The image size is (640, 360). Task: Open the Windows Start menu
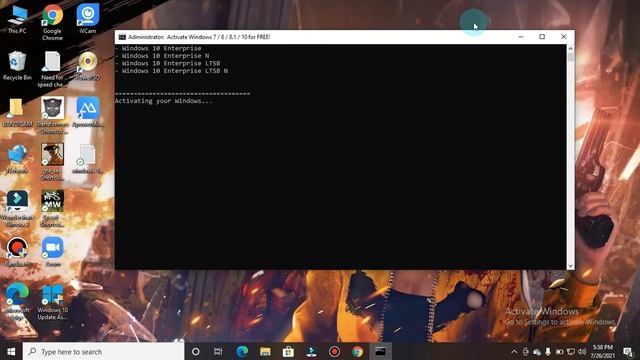click(x=11, y=351)
